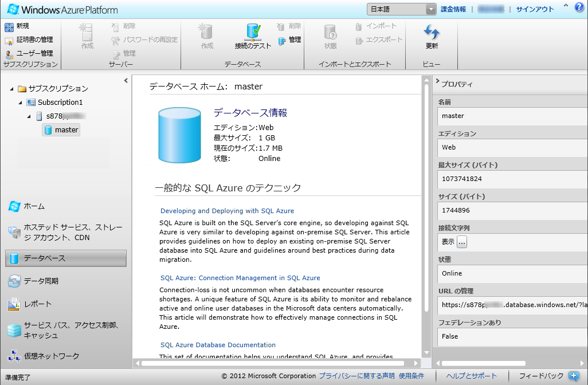
Task: Collapse the プロパティ properties panel
Action: point(437,81)
